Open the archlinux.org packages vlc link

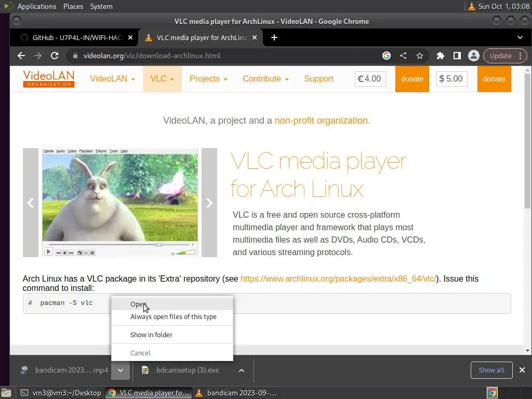pyautogui.click(x=338, y=278)
